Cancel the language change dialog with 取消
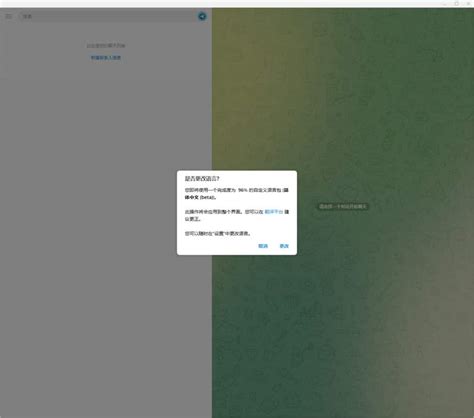 click(x=263, y=246)
